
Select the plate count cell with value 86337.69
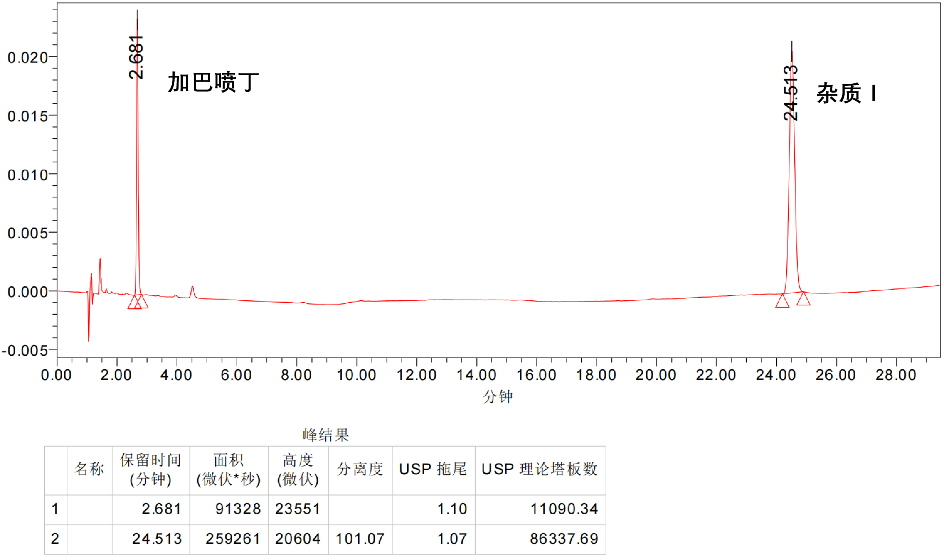pos(563,539)
